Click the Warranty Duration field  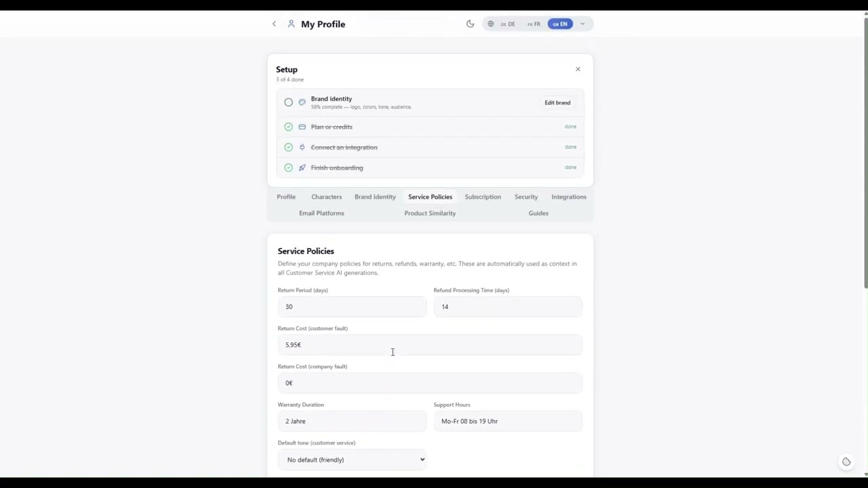tap(352, 421)
